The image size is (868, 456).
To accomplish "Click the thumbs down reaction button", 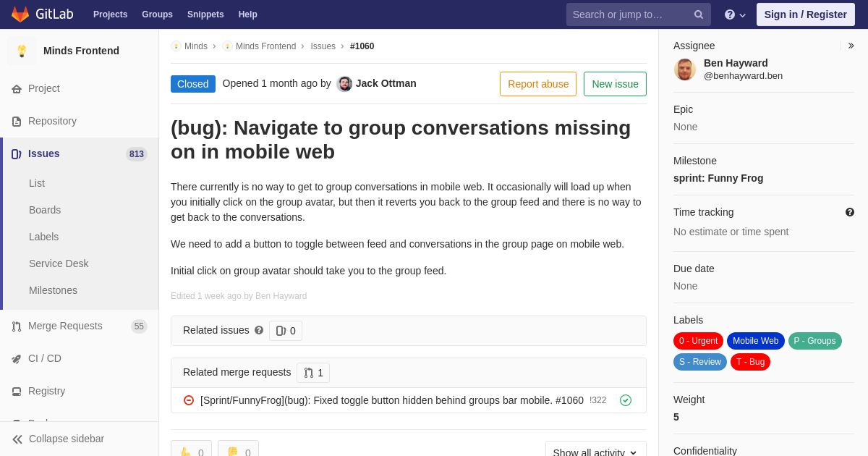I will [x=238, y=449].
